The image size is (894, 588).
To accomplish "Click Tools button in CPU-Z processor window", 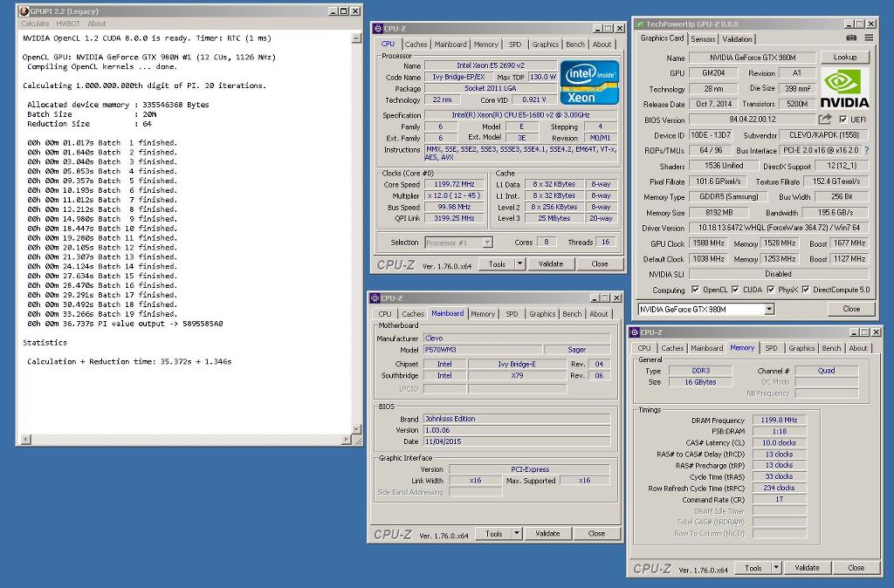I will [x=497, y=263].
